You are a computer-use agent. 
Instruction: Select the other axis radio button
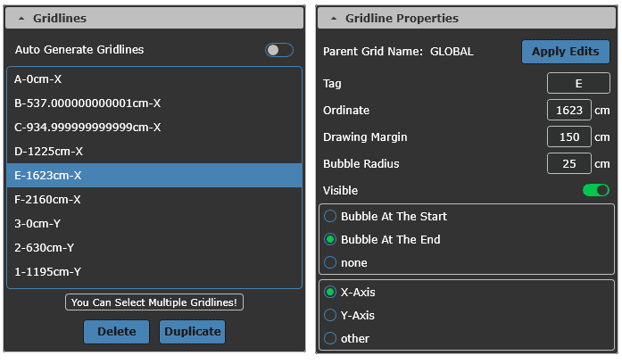coord(331,338)
